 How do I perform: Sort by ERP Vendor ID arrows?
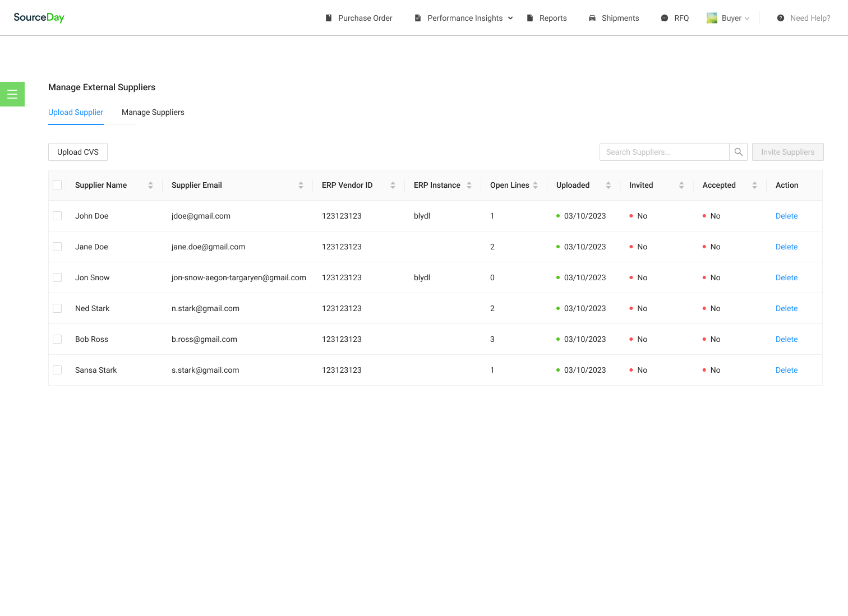coord(393,185)
